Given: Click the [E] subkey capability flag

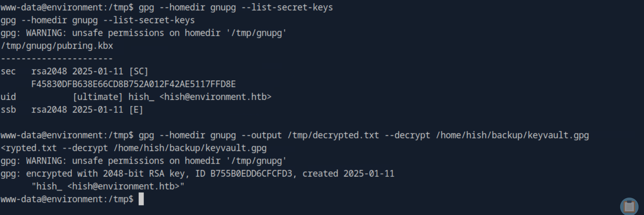Looking at the screenshot, I should (136, 110).
